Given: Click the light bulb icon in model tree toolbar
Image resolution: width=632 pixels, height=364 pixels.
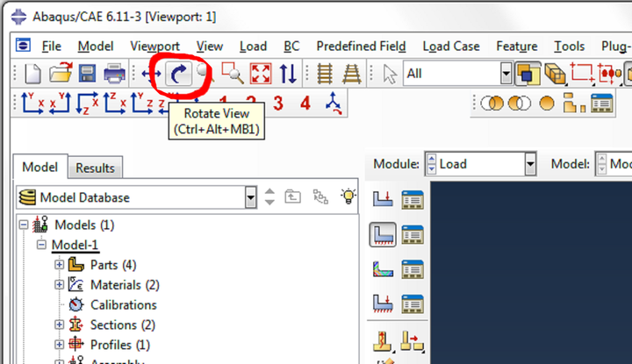Looking at the screenshot, I should tap(348, 196).
